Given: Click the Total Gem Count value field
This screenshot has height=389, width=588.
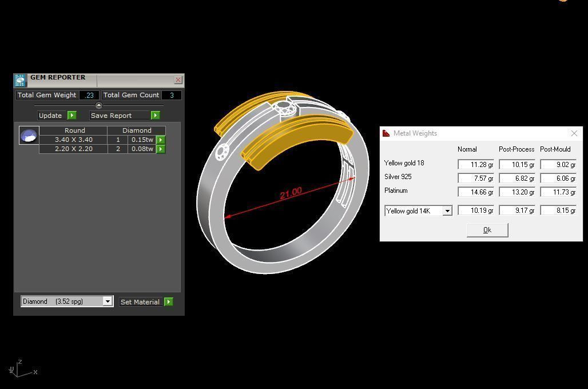Looking at the screenshot, I should coord(172,96).
